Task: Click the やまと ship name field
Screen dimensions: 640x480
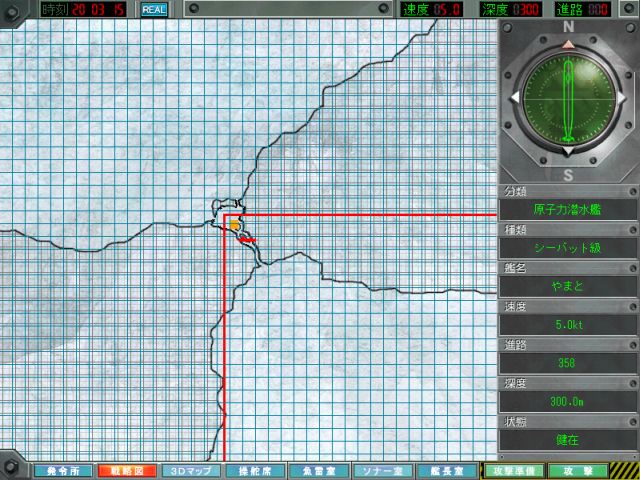Action: click(568, 284)
